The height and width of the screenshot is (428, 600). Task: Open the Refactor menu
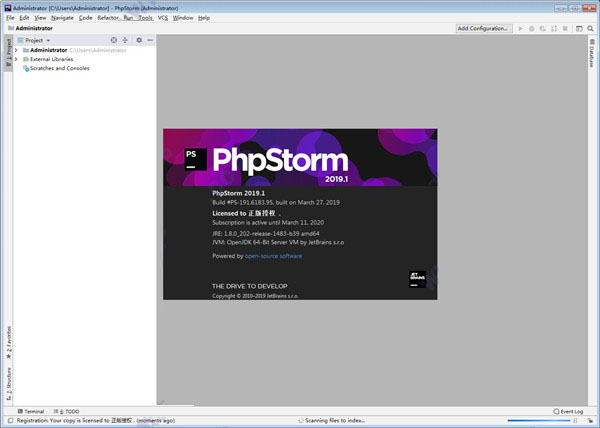(x=108, y=18)
